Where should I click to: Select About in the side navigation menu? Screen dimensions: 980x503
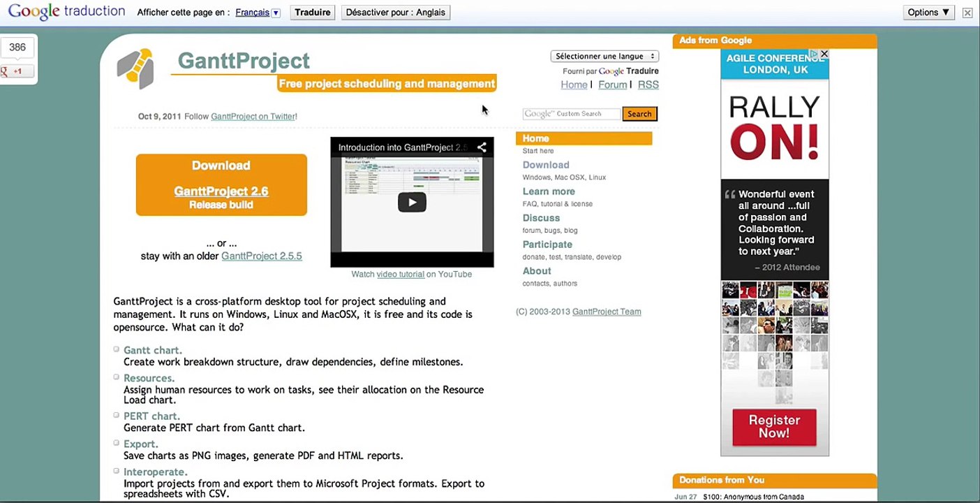click(537, 271)
